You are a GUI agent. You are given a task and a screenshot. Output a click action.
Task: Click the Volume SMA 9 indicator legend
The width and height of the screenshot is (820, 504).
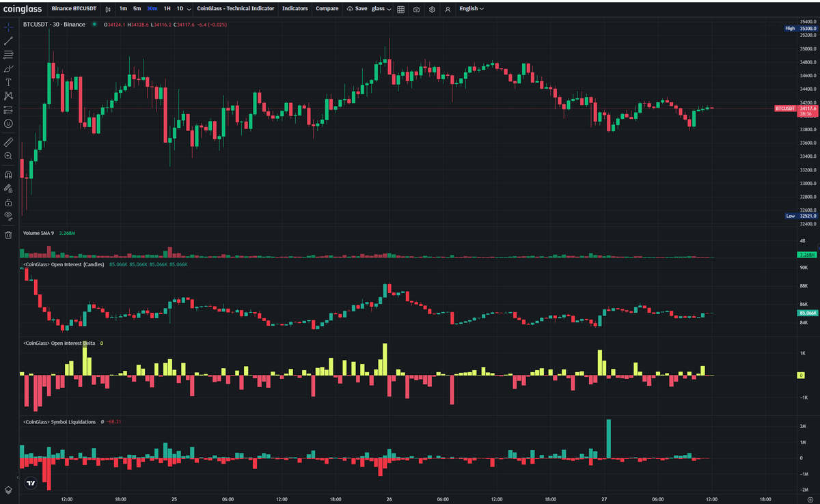click(x=38, y=233)
